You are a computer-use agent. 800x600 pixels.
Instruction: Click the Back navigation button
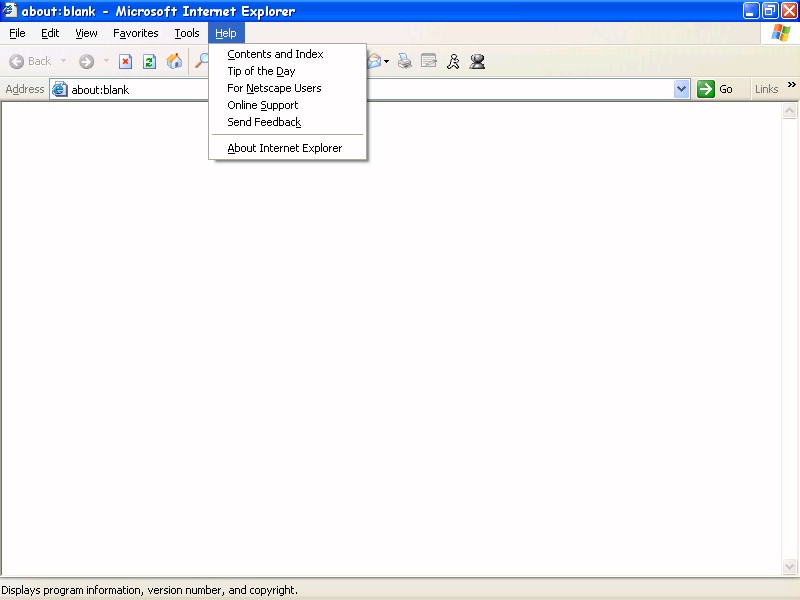[31, 61]
